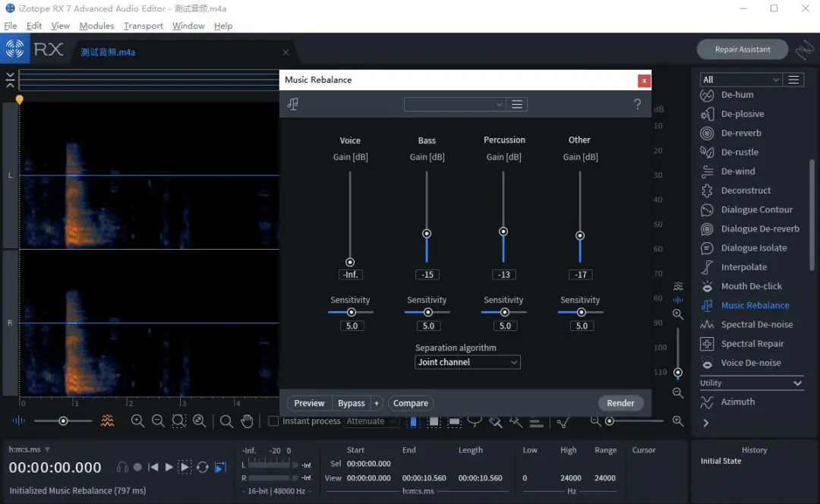
Task: Activate the lasso selection tool
Action: pyautogui.click(x=475, y=421)
